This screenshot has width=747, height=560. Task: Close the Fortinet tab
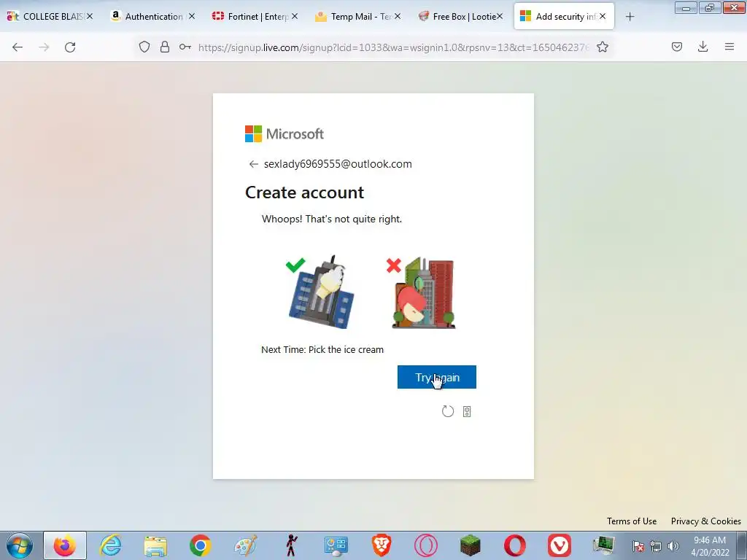tap(295, 17)
